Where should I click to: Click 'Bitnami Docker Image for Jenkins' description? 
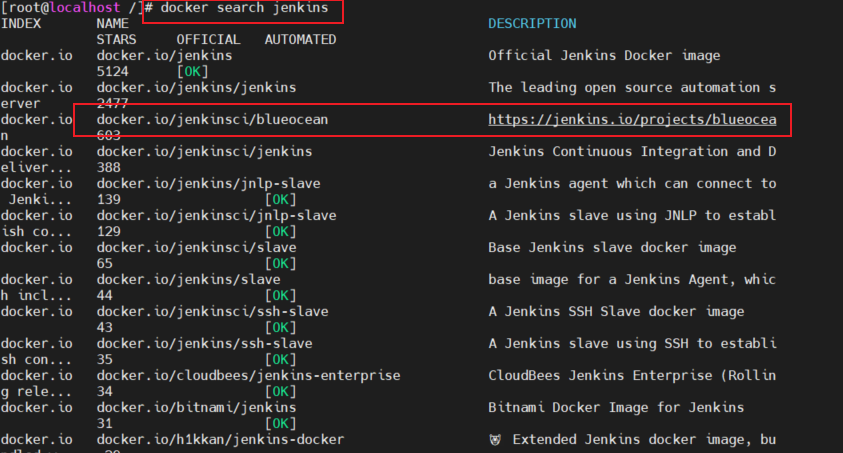[x=616, y=408]
